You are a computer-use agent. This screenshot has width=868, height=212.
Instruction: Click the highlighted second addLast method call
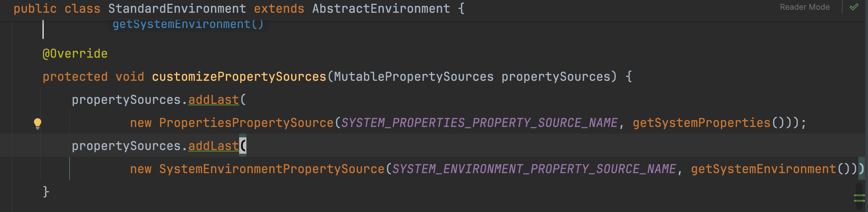point(213,146)
